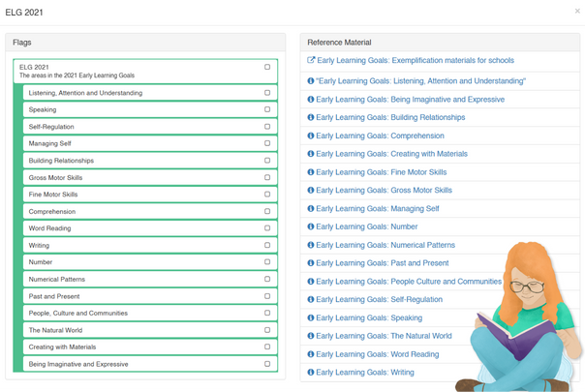Select The Natural World flag row
585x392 pixels.
pos(145,330)
